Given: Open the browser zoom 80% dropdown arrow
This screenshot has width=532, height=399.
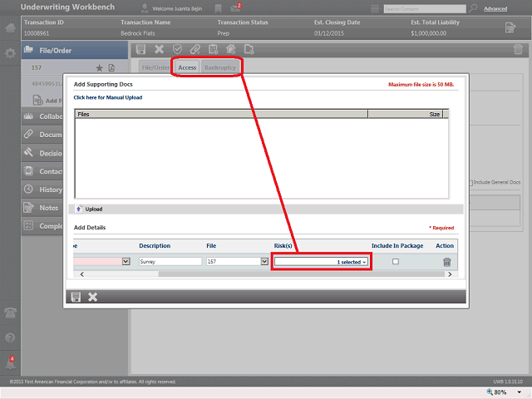Looking at the screenshot, I should (519, 392).
